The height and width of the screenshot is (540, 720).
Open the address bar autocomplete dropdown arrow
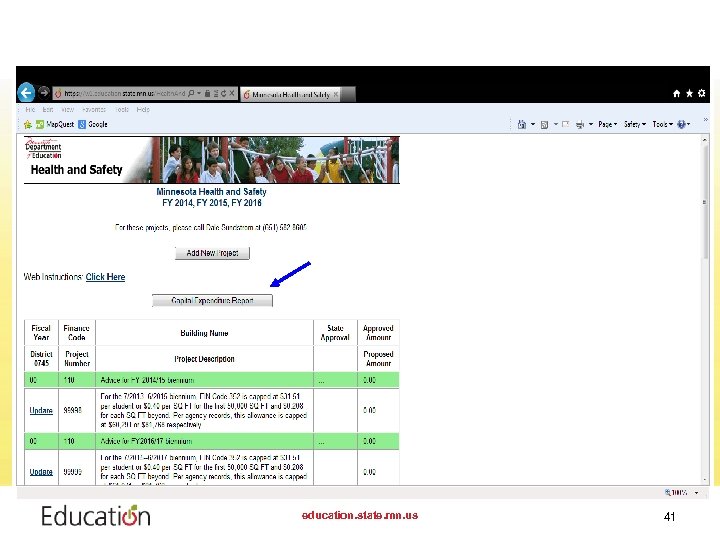click(x=199, y=93)
